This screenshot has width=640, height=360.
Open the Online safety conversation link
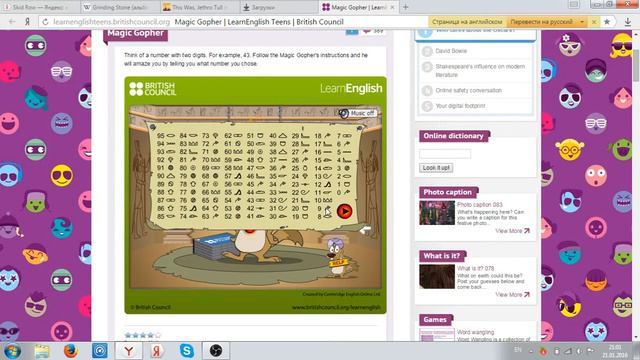[469, 90]
